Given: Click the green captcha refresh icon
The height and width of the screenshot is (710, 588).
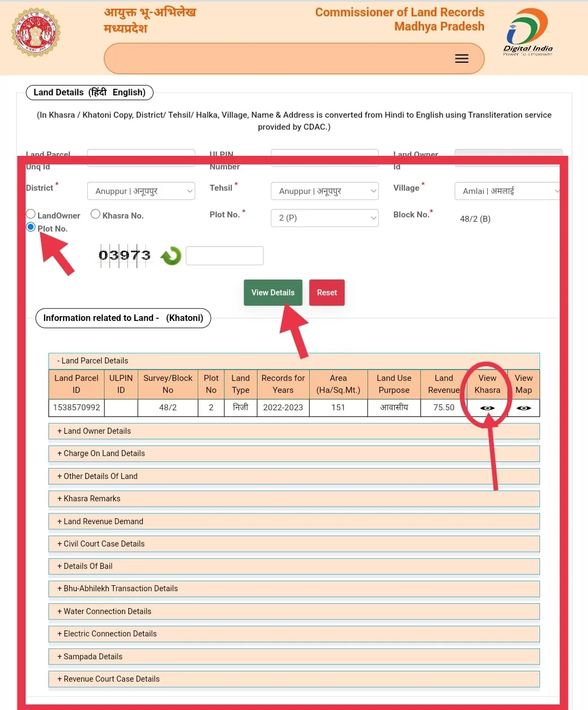Looking at the screenshot, I should [x=171, y=256].
